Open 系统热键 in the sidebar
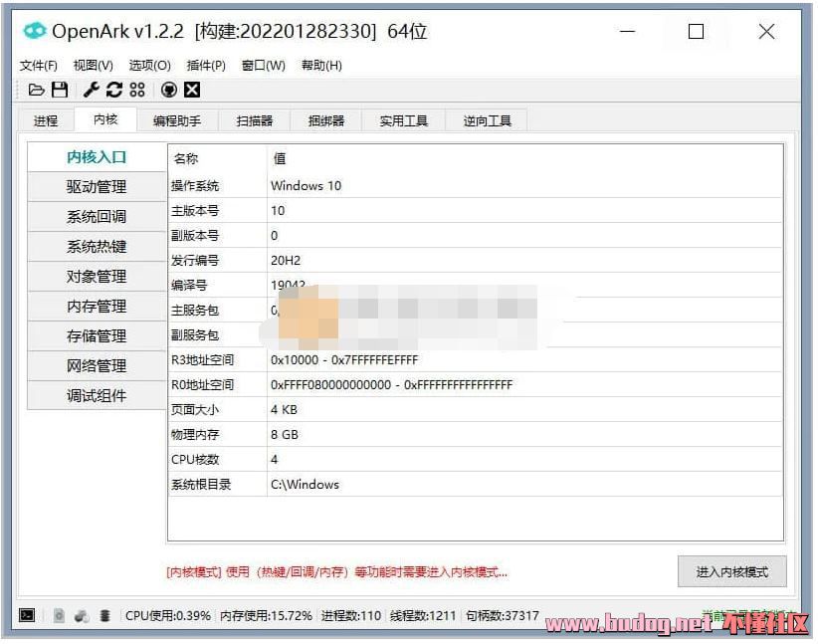818x644 pixels. point(97,246)
